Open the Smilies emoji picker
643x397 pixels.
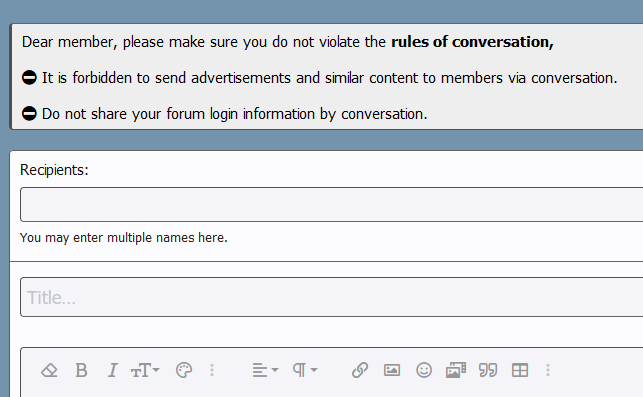coord(424,370)
